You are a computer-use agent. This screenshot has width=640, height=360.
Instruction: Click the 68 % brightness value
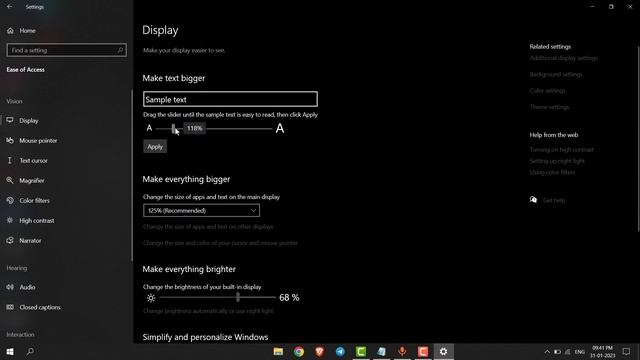click(x=289, y=298)
